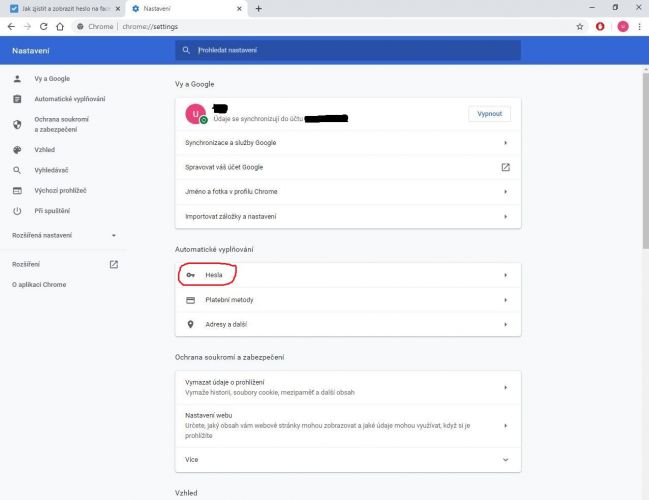Open Hesla settings

point(348,275)
